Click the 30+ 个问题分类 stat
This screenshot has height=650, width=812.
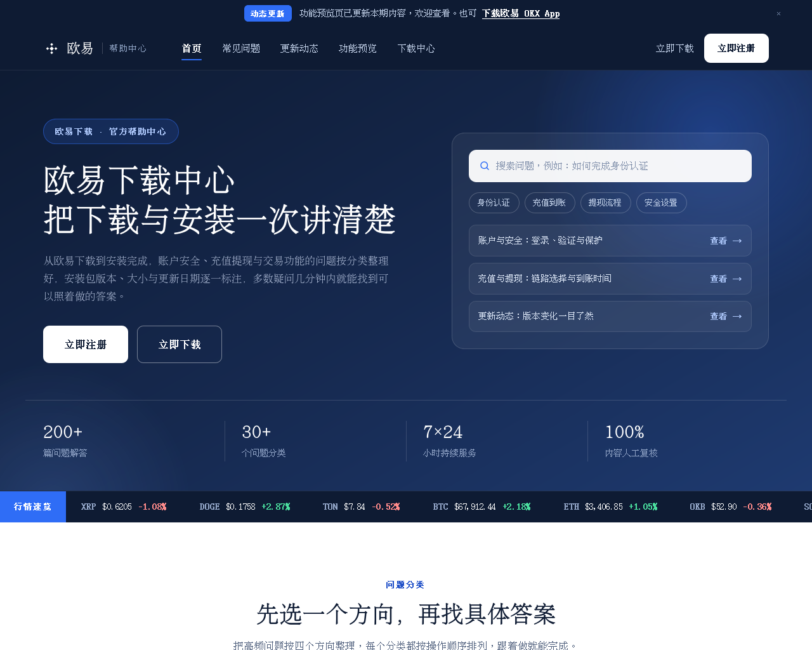tap(264, 441)
